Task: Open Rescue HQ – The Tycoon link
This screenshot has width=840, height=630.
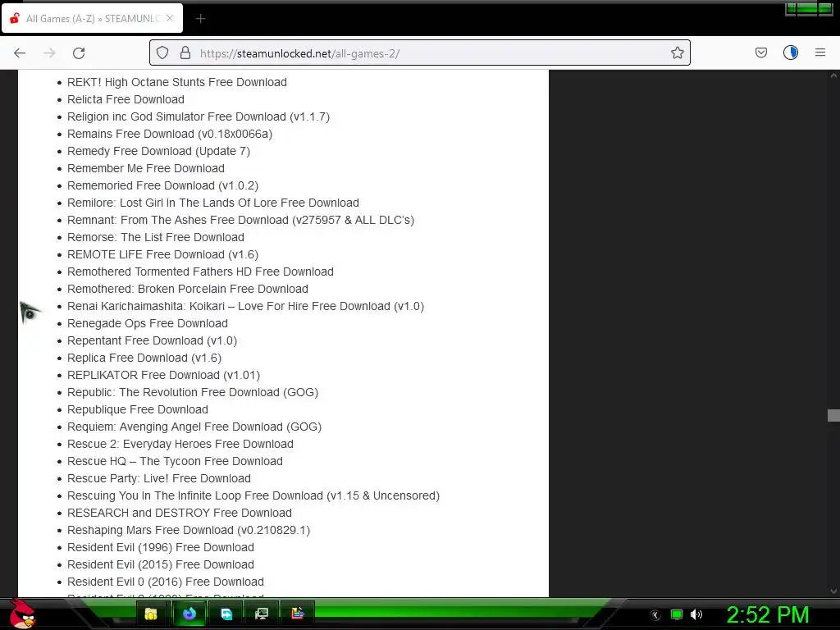Action: click(175, 461)
